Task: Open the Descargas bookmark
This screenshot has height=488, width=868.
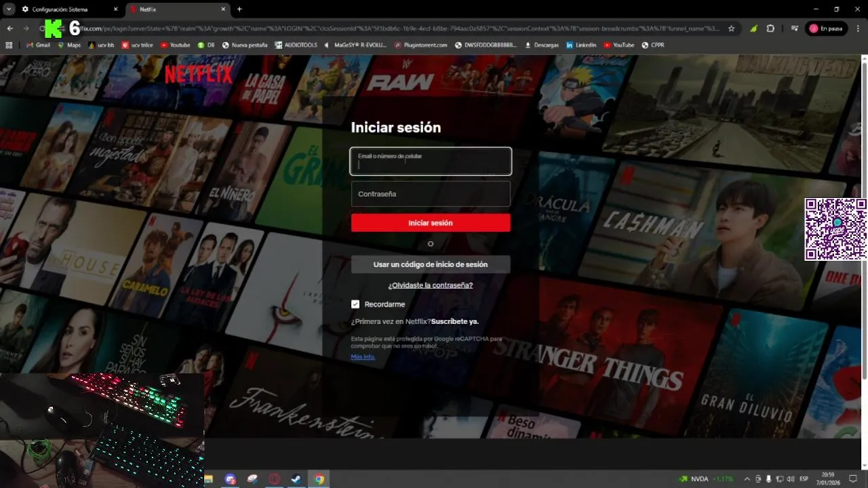Action: tap(542, 45)
